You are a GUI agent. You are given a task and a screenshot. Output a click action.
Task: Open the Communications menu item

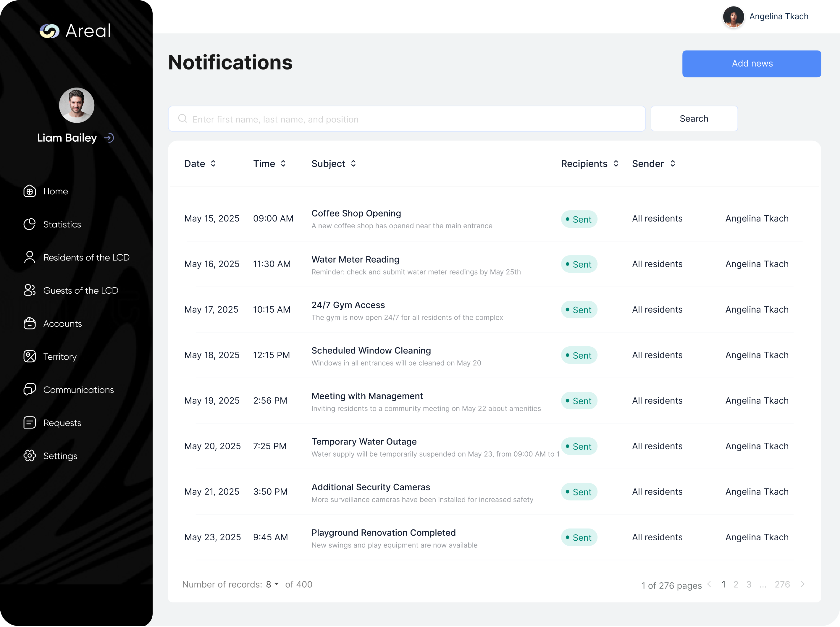point(79,390)
